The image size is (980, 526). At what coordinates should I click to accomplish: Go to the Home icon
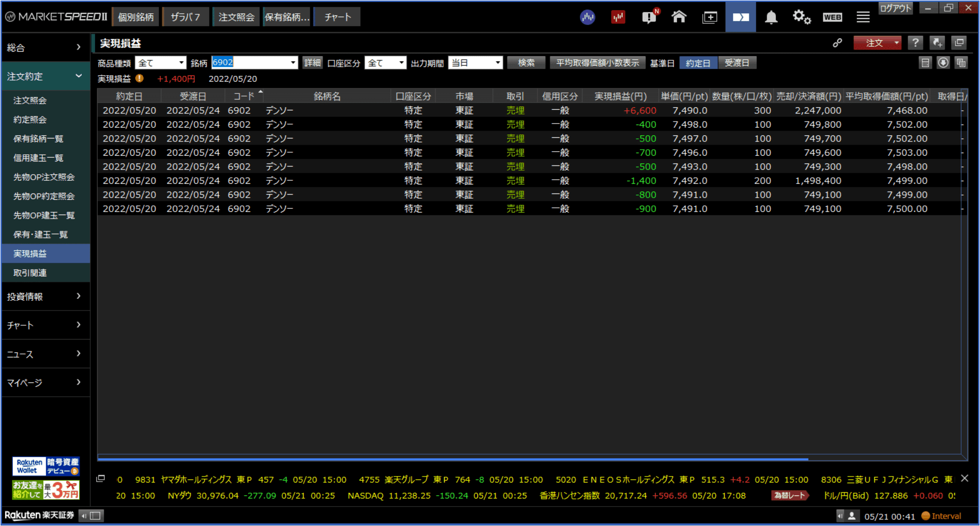tap(679, 17)
